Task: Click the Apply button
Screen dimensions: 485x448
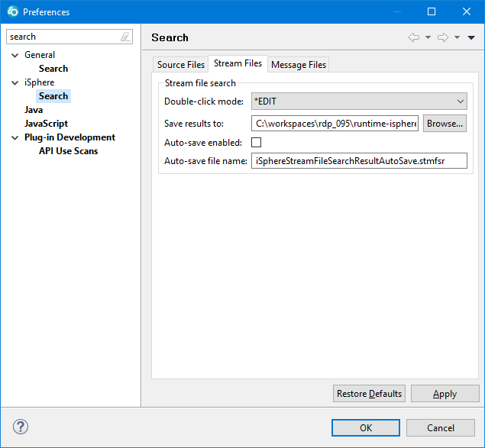Action: [x=445, y=394]
